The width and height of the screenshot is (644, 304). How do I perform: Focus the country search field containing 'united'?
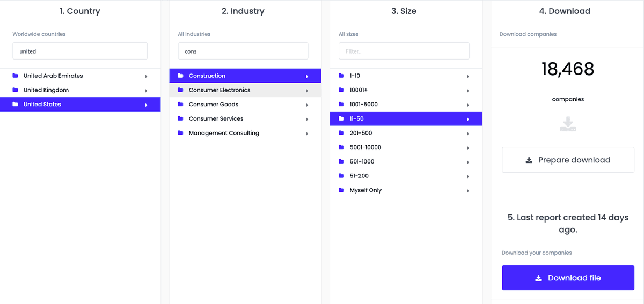coord(80,51)
